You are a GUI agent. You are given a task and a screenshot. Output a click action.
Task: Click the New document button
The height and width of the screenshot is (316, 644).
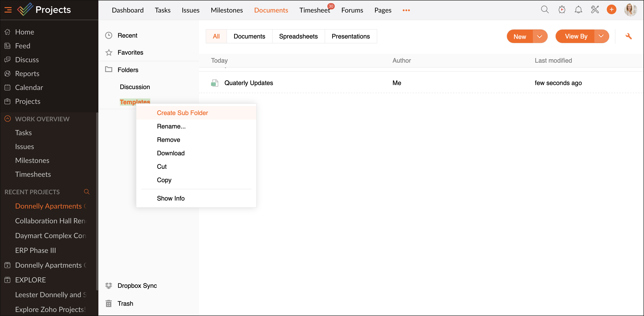pyautogui.click(x=519, y=36)
